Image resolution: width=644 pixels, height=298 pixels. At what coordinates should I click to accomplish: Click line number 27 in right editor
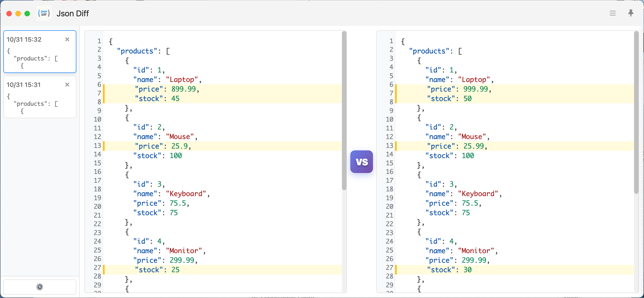coord(389,268)
